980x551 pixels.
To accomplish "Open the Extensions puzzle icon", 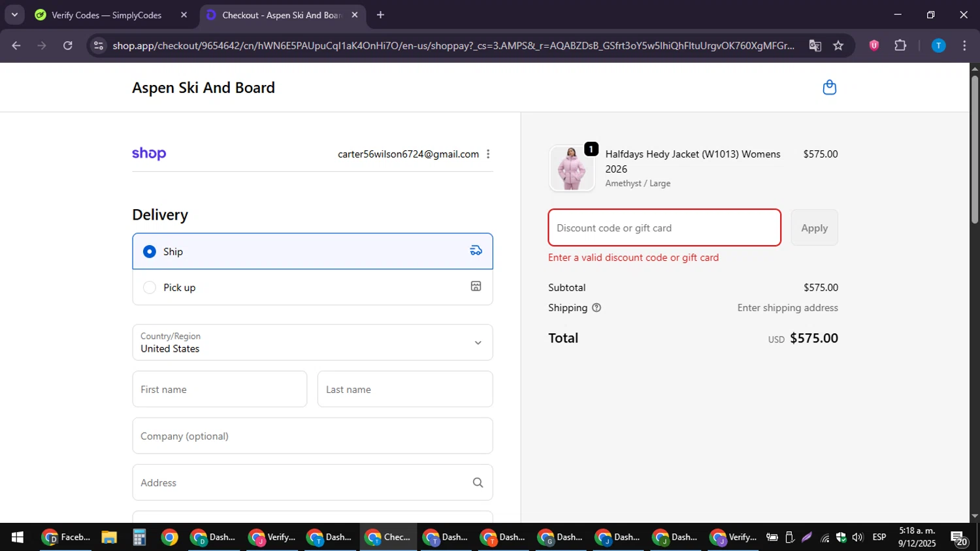I will tap(900, 45).
